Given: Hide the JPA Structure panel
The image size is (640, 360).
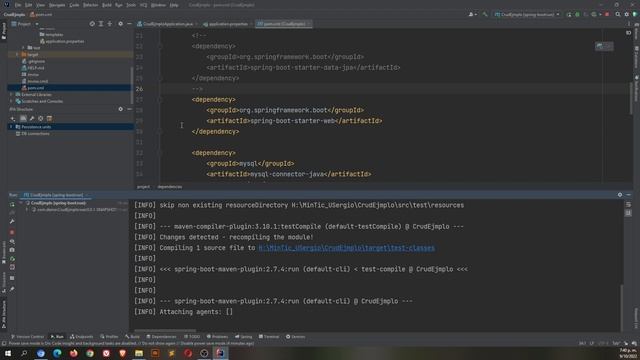Looking at the screenshot, I should pos(129,109).
